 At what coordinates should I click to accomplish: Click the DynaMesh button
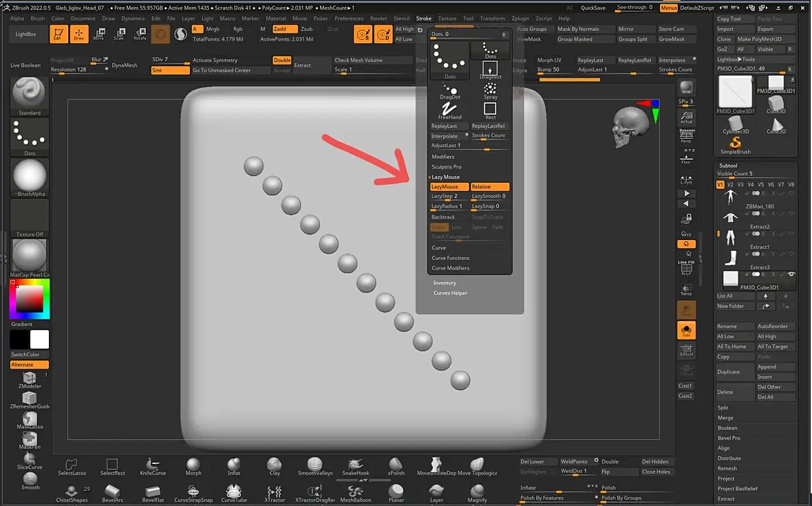pos(125,65)
